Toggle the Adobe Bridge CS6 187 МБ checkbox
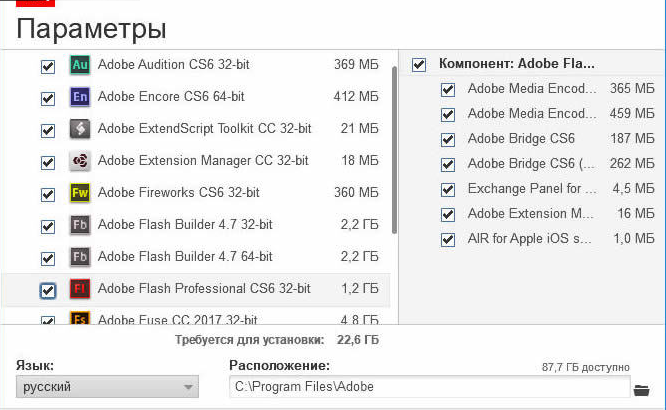Viewport: 666px width, 410px height. point(448,140)
